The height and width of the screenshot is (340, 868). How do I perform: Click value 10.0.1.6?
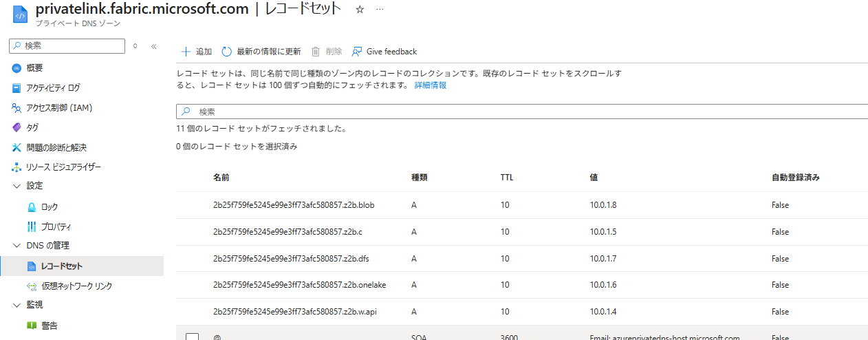tap(603, 285)
